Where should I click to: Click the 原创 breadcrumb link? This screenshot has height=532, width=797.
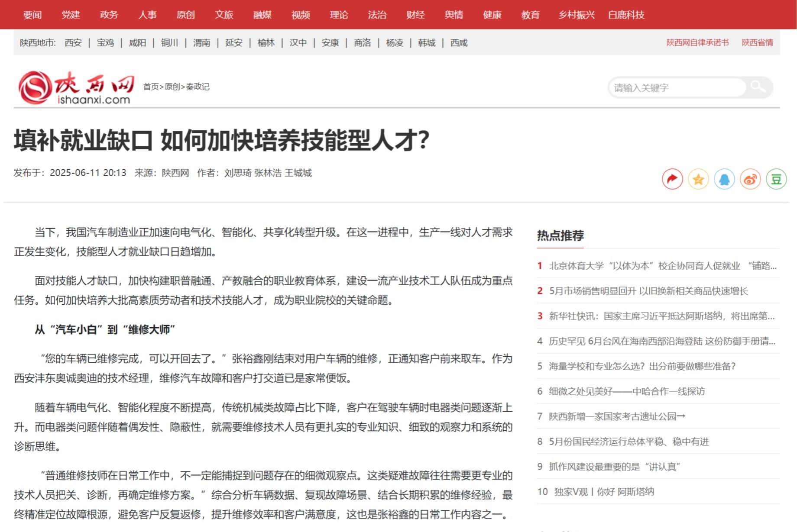coord(172,87)
